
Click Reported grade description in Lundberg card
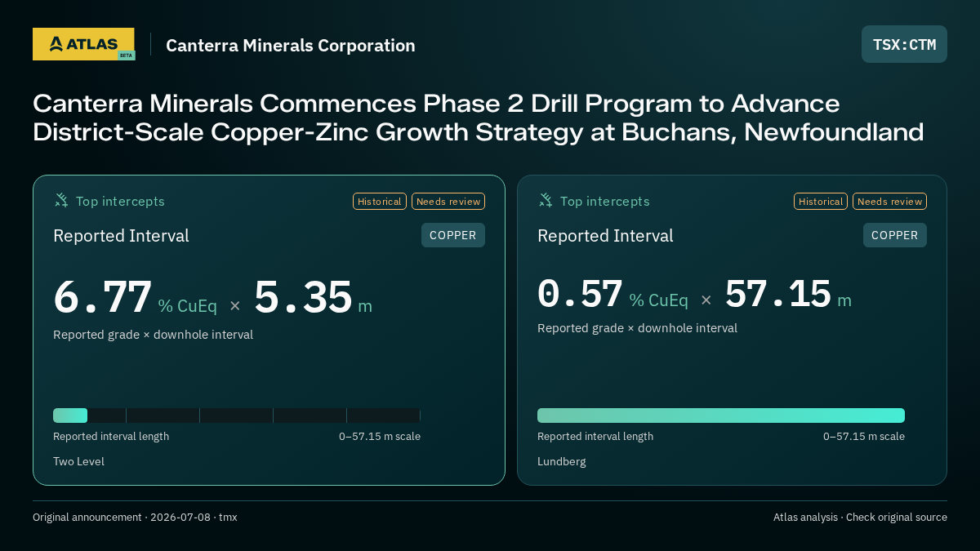coord(637,328)
